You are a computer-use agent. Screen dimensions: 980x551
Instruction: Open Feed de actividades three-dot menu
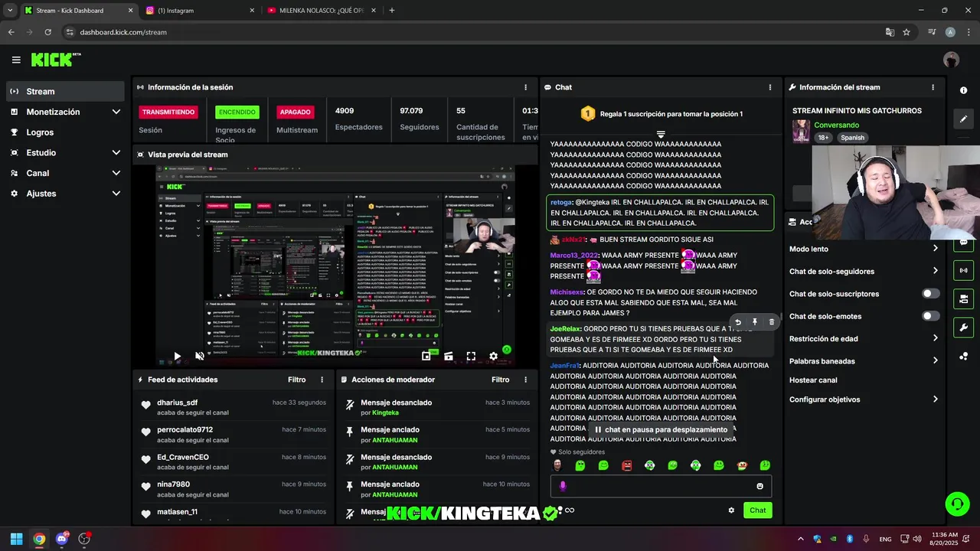click(x=322, y=380)
